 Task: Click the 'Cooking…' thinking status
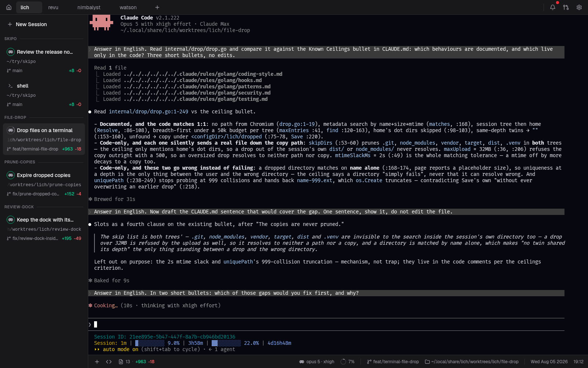106,305
